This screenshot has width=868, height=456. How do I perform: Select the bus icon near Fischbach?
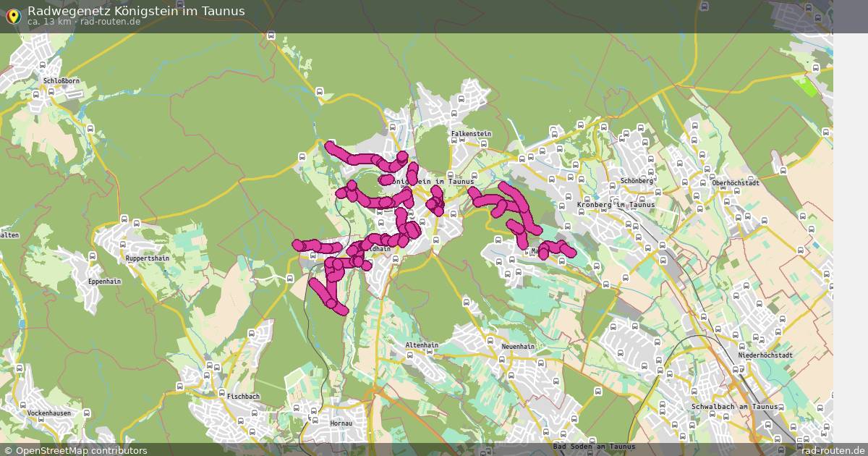(x=221, y=392)
